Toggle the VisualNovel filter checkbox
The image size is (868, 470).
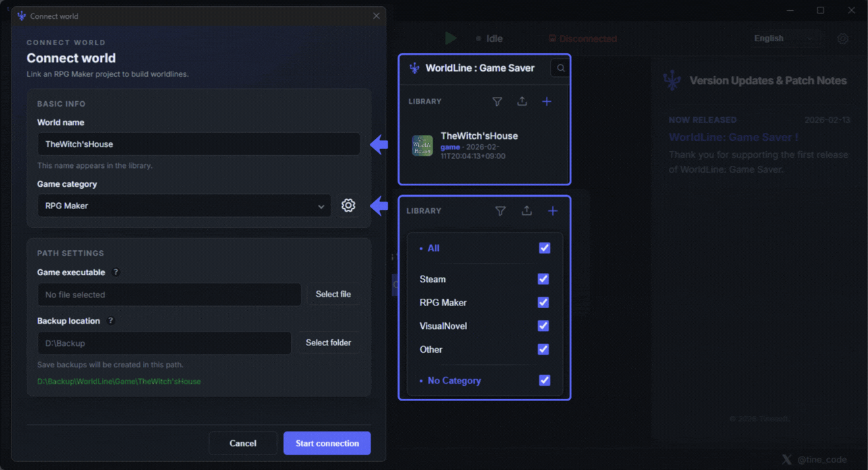[x=543, y=326]
